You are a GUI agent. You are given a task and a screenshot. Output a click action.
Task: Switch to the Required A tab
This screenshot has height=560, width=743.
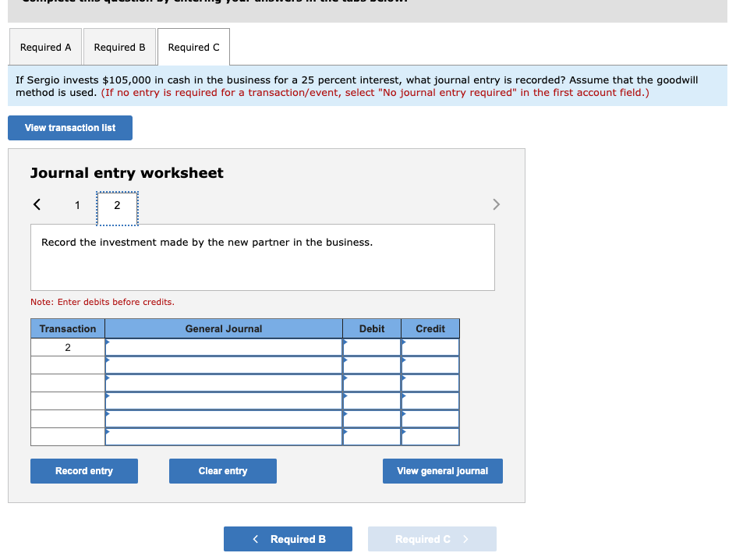click(45, 47)
